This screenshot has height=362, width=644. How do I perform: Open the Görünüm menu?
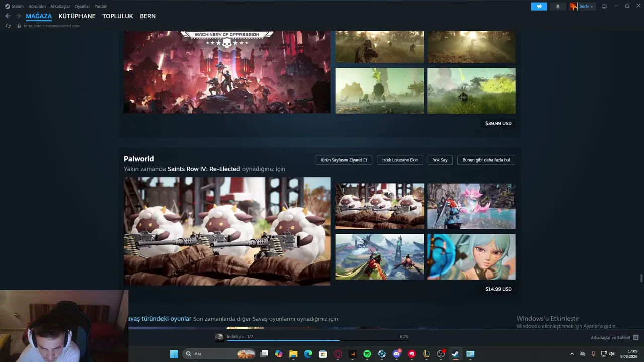point(37,6)
